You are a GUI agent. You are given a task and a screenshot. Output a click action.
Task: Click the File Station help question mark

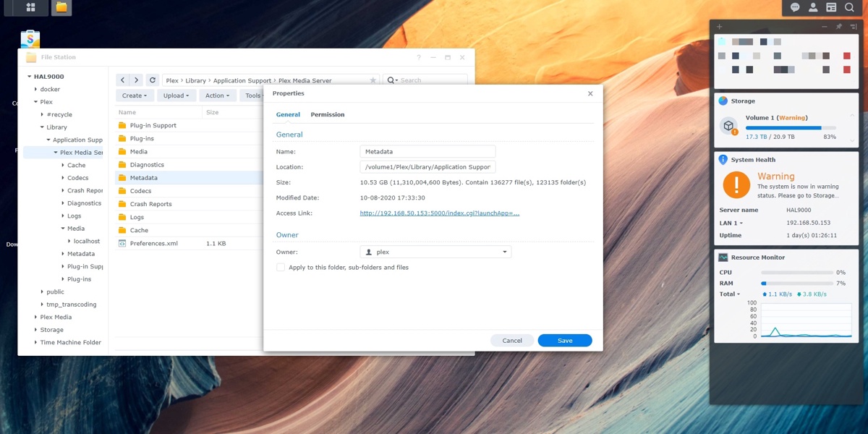pos(419,57)
